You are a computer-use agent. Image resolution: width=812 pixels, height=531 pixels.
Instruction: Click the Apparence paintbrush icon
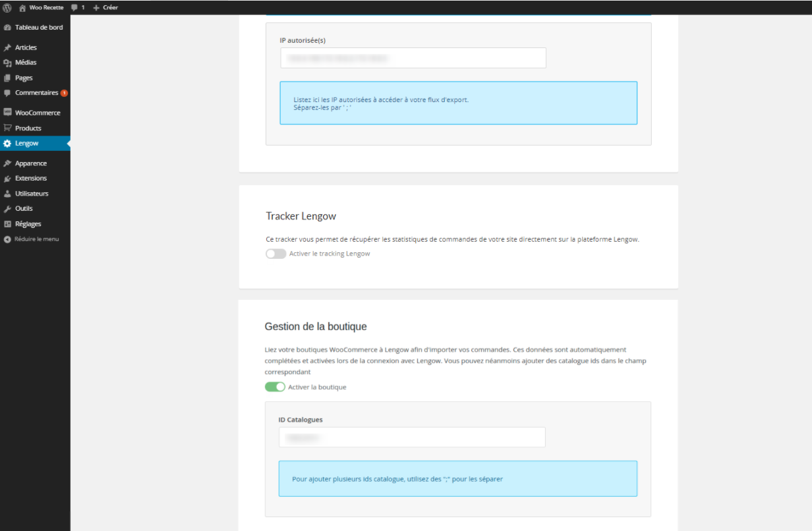tap(7, 163)
